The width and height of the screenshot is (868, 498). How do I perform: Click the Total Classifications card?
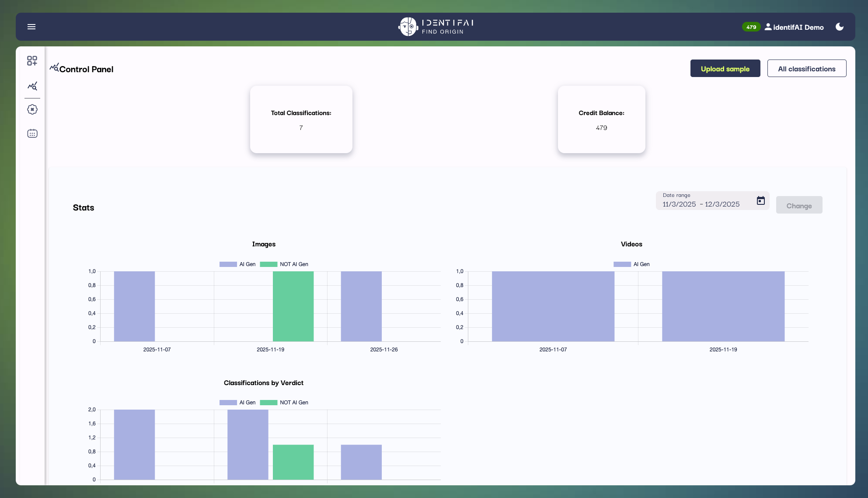point(301,119)
